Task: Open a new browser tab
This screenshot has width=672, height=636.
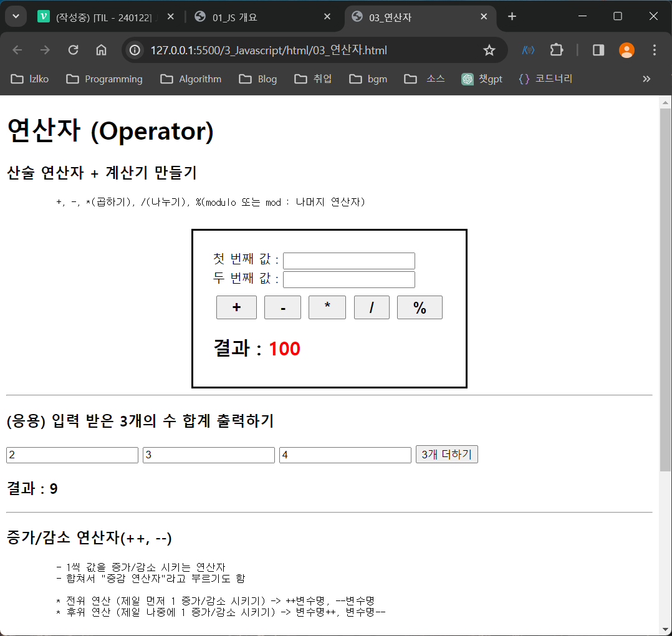Action: point(511,16)
